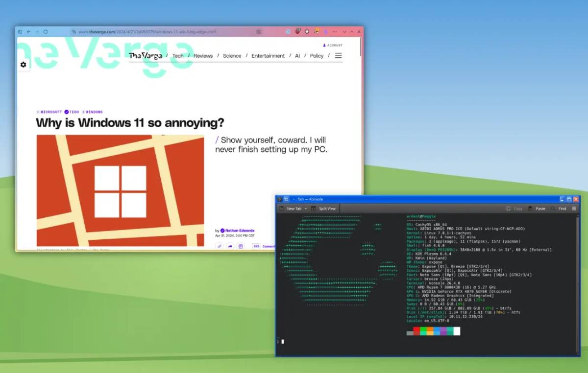Click the browser page vertical scrollbar
This screenshot has height=373, width=588.
click(x=361, y=47)
